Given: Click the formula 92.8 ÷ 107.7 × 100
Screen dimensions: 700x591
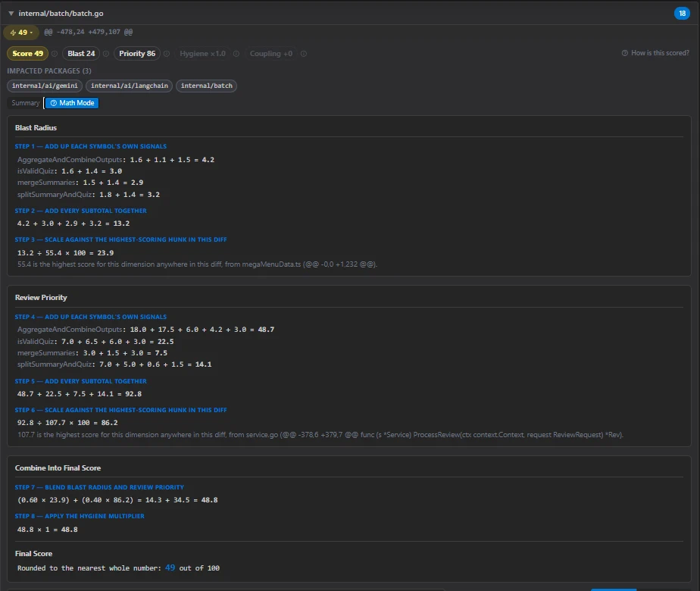Looking at the screenshot, I should click(67, 423).
